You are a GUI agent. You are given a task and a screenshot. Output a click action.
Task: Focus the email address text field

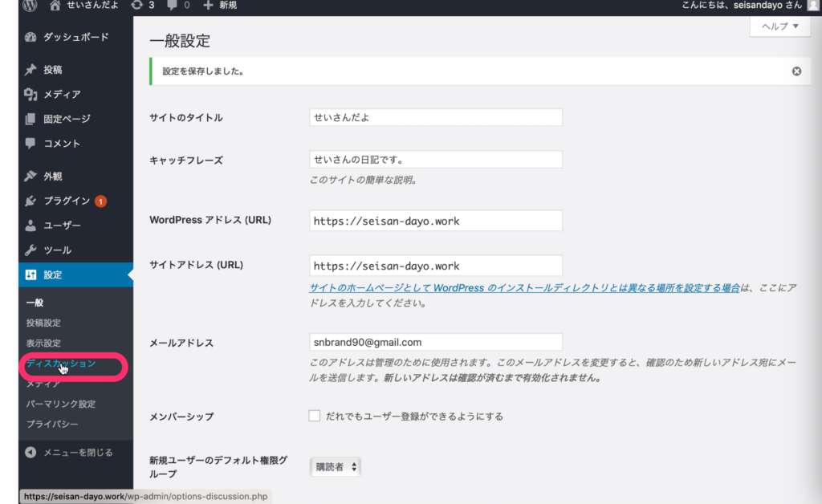pyautogui.click(x=435, y=342)
